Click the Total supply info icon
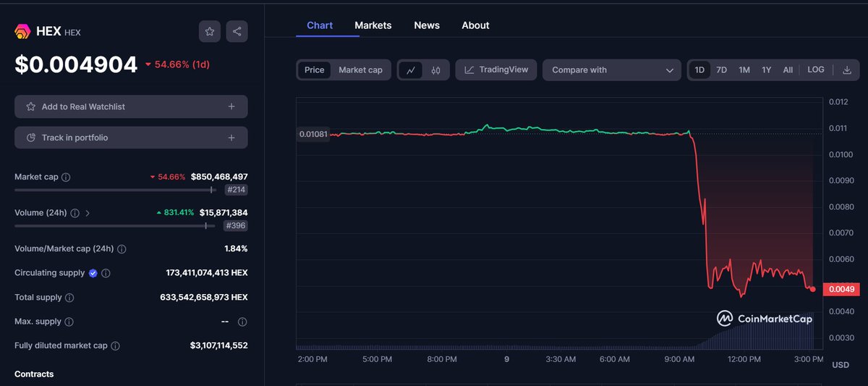Viewport: 868px width, 386px height. [69, 298]
